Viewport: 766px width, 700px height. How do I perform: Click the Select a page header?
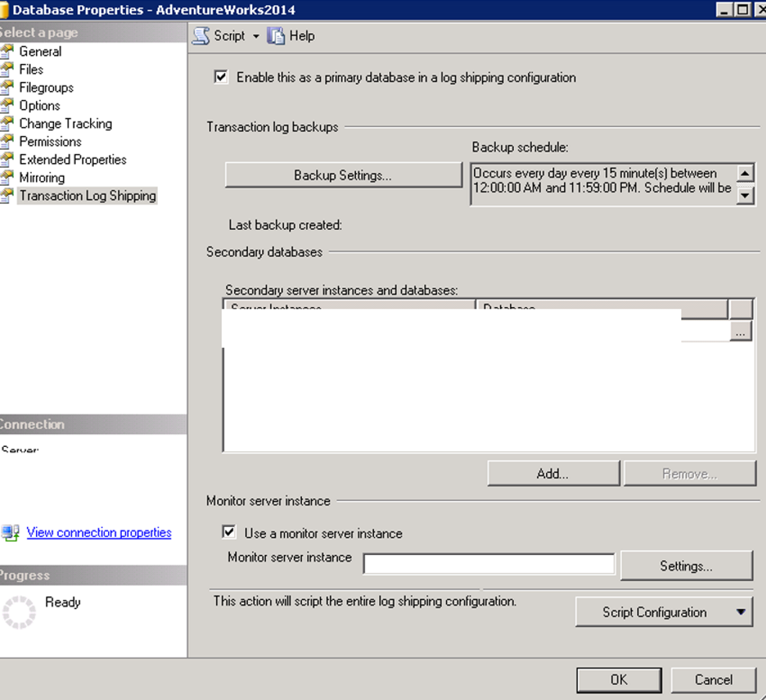(x=93, y=32)
